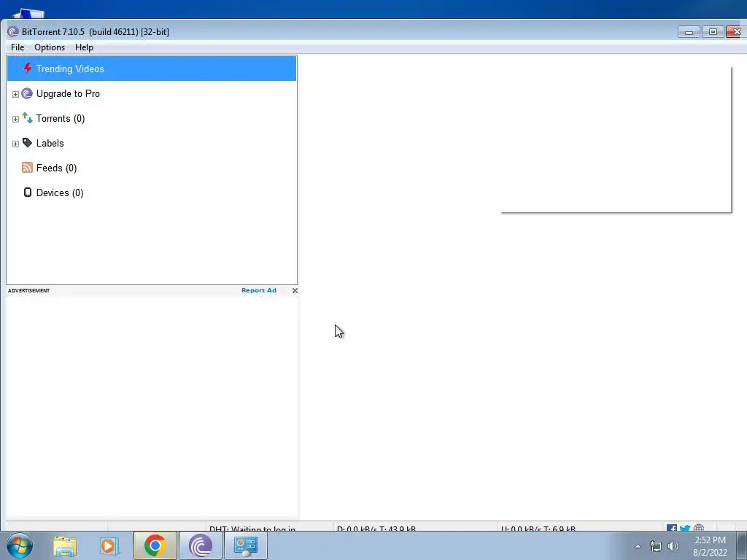Click BitTorrent taskbar button

[x=201, y=545]
